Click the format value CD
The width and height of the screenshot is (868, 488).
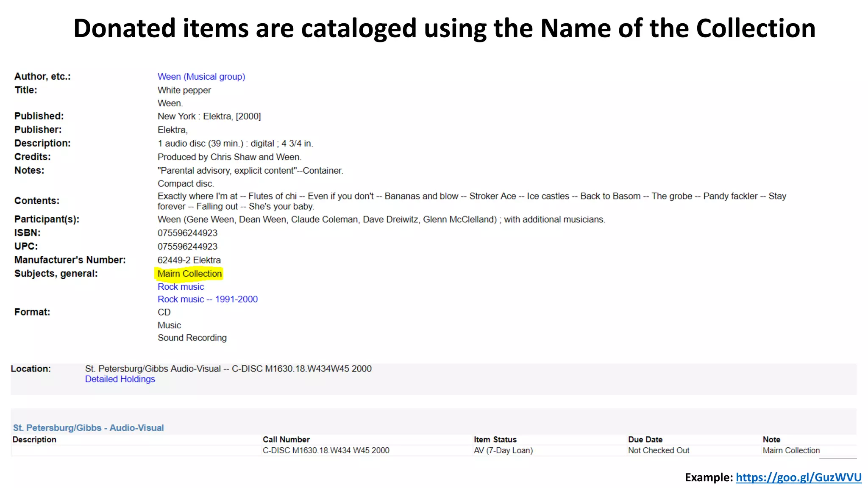pyautogui.click(x=164, y=312)
